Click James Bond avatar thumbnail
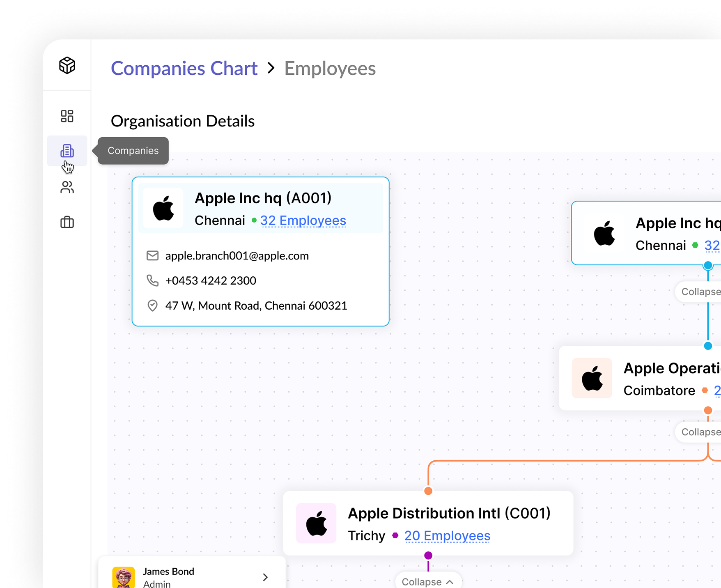 (123, 577)
